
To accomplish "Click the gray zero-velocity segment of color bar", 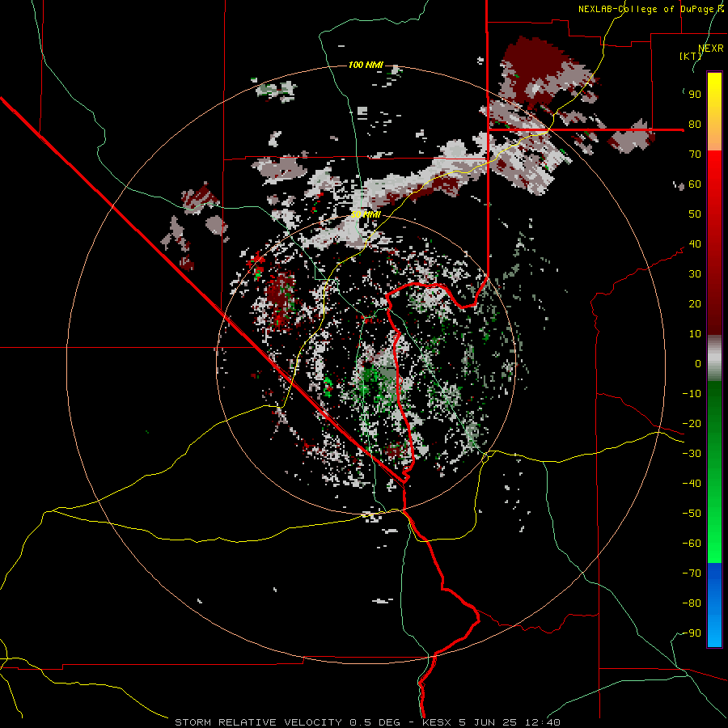I will click(x=714, y=358).
